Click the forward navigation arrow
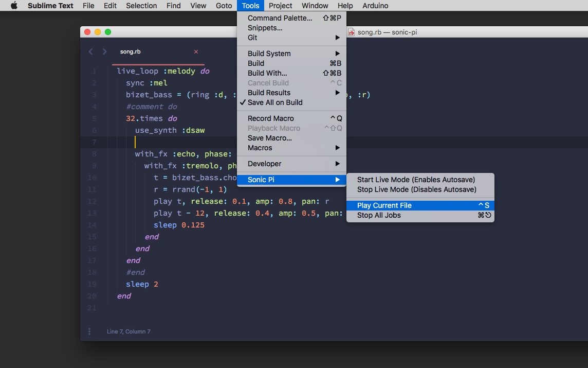The height and width of the screenshot is (368, 588). pyautogui.click(x=105, y=52)
